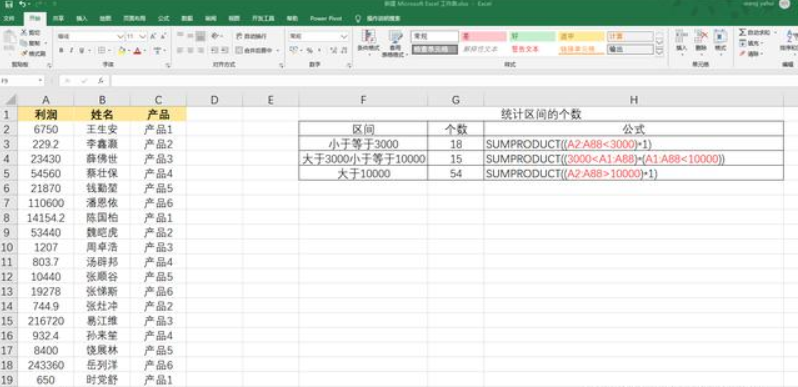
Task: Decrease font size with smaller A
Action: (x=163, y=37)
